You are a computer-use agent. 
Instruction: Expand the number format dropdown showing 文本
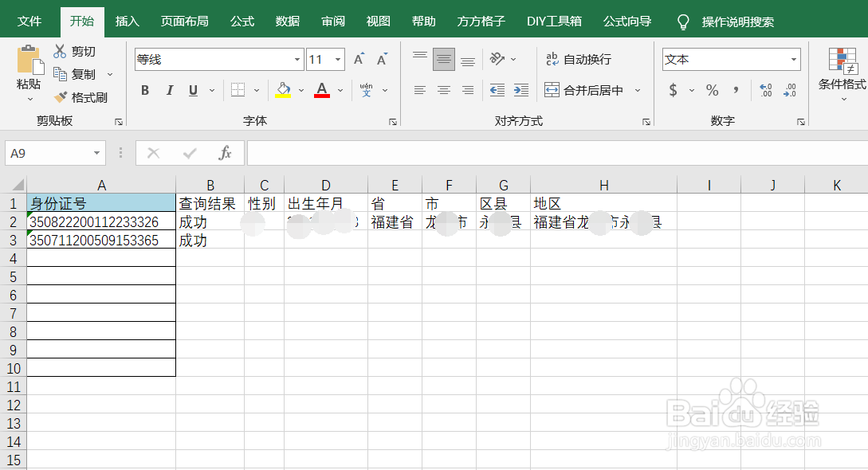coord(792,59)
